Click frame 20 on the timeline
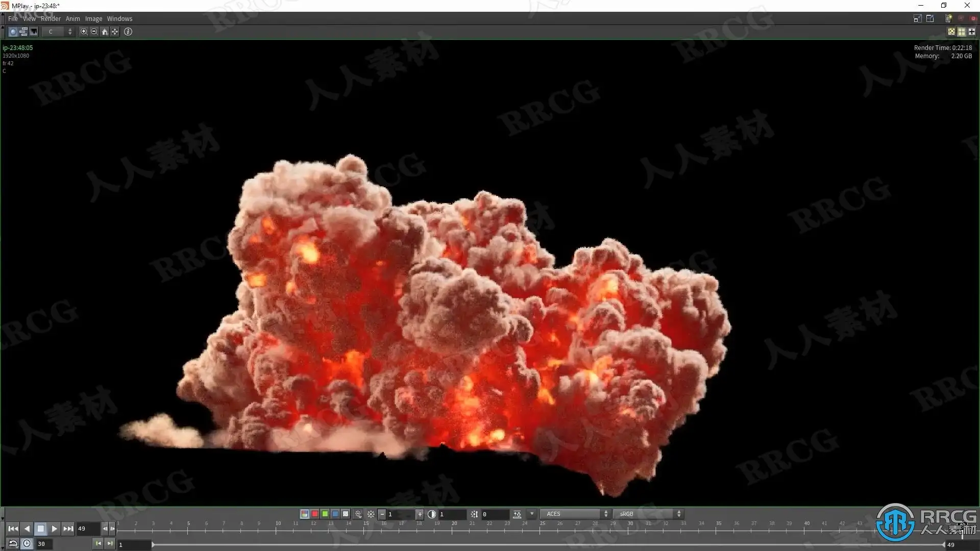The image size is (980, 551). tap(453, 530)
